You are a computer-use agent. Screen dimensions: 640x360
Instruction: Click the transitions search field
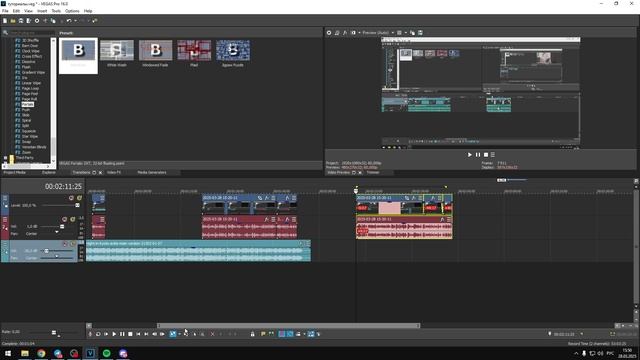(x=32, y=33)
